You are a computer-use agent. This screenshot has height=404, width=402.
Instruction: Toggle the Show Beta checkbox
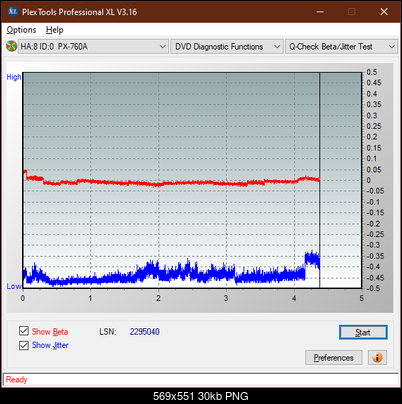[x=24, y=331]
